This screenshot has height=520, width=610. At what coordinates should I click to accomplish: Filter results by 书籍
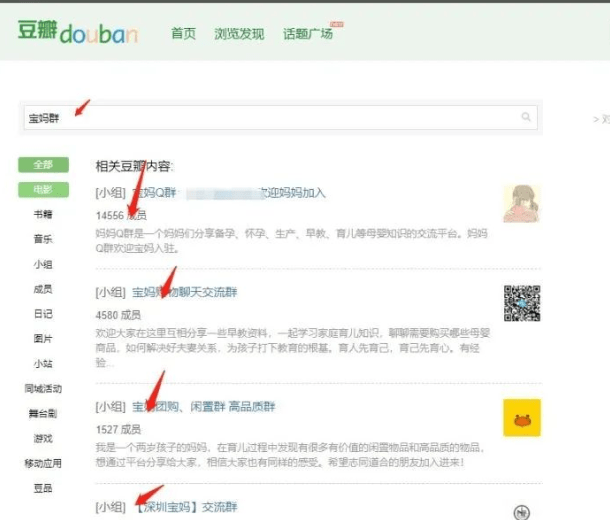43,214
